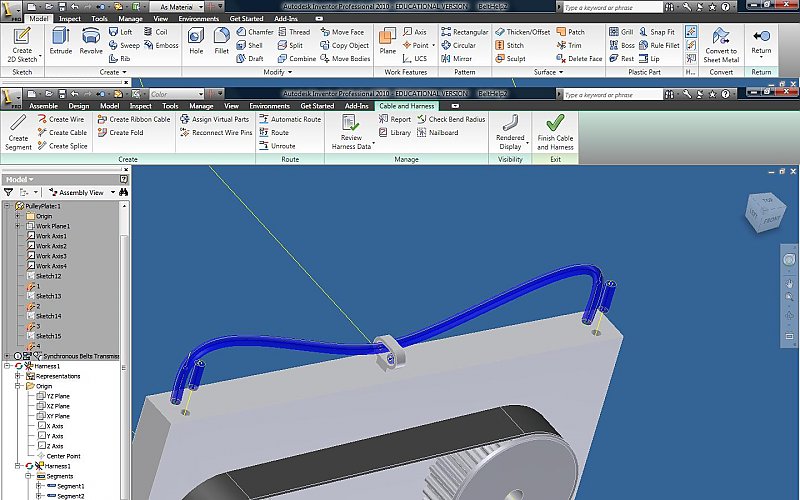Click Check Bend Radius
The width and height of the screenshot is (800, 500).
[451, 119]
